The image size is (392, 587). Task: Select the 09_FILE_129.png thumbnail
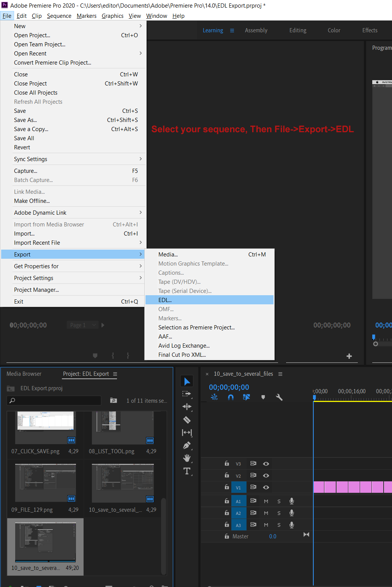[x=45, y=483]
